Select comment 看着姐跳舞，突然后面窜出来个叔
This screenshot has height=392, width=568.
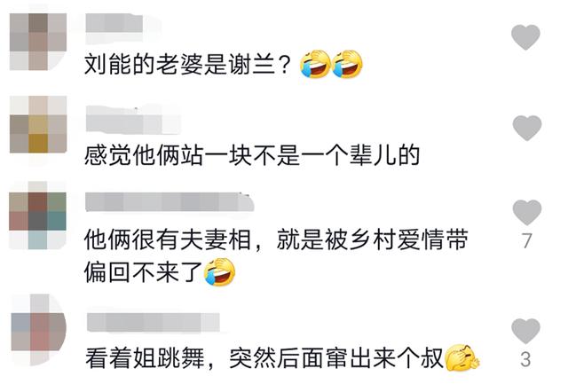coord(264,357)
